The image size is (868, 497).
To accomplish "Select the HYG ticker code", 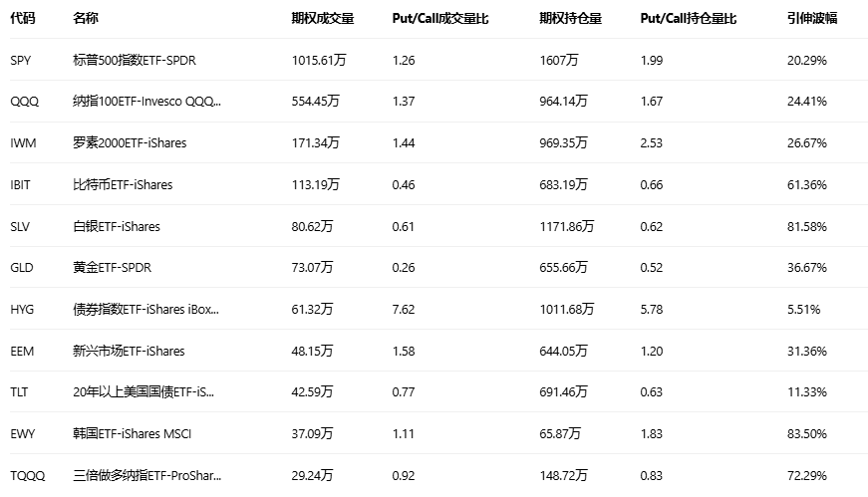I will click(x=22, y=310).
